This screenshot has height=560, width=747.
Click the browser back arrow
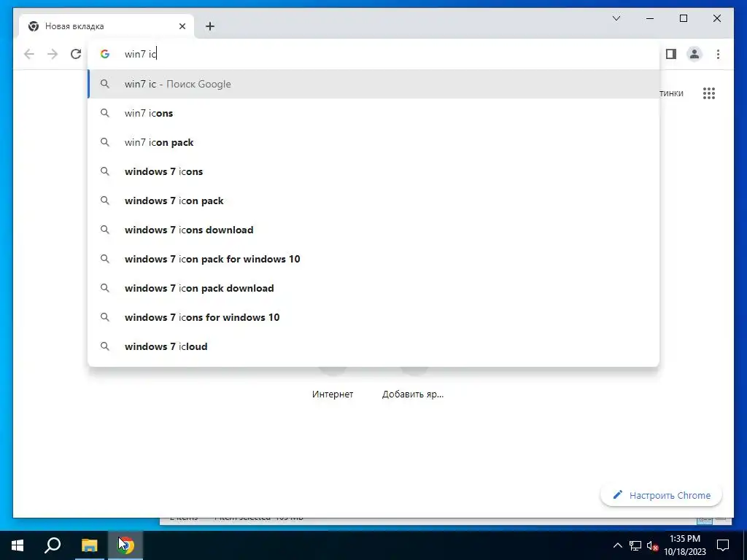point(29,54)
